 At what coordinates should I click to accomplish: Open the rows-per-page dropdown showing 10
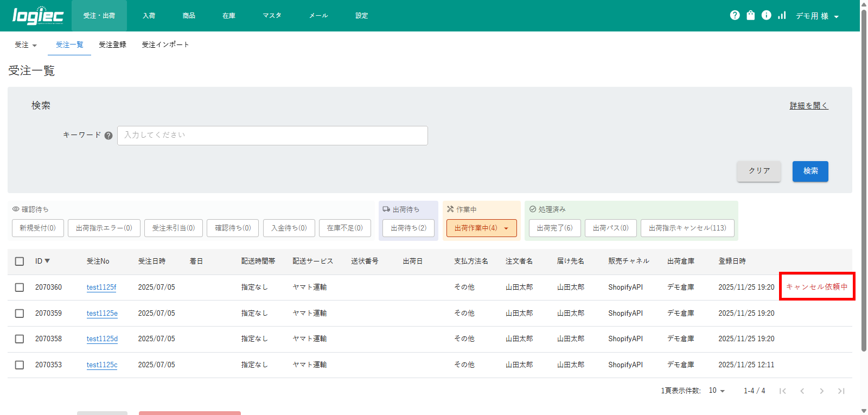click(x=717, y=391)
